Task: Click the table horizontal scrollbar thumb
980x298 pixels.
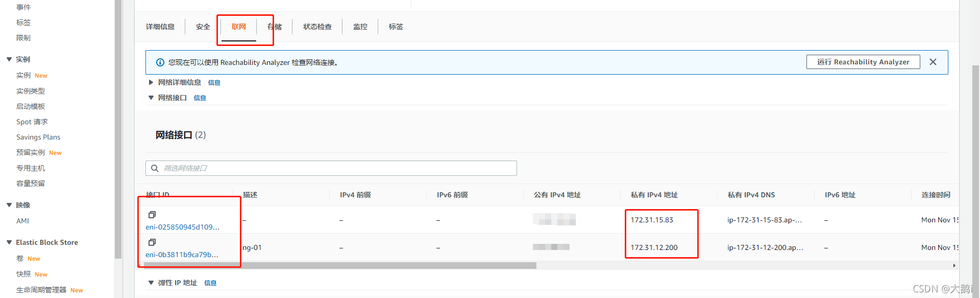Action: (x=340, y=265)
